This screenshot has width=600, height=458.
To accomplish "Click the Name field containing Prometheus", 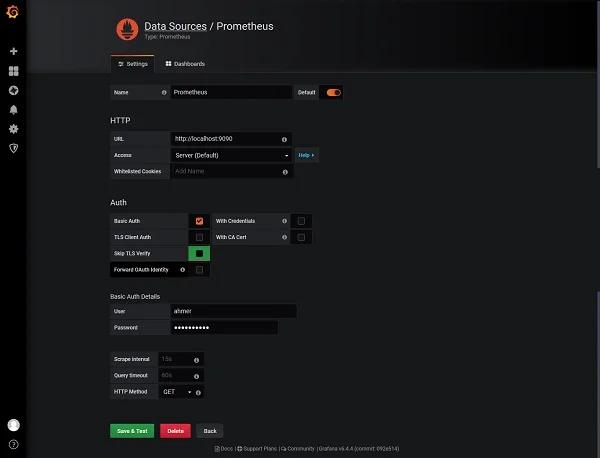I will 231,92.
